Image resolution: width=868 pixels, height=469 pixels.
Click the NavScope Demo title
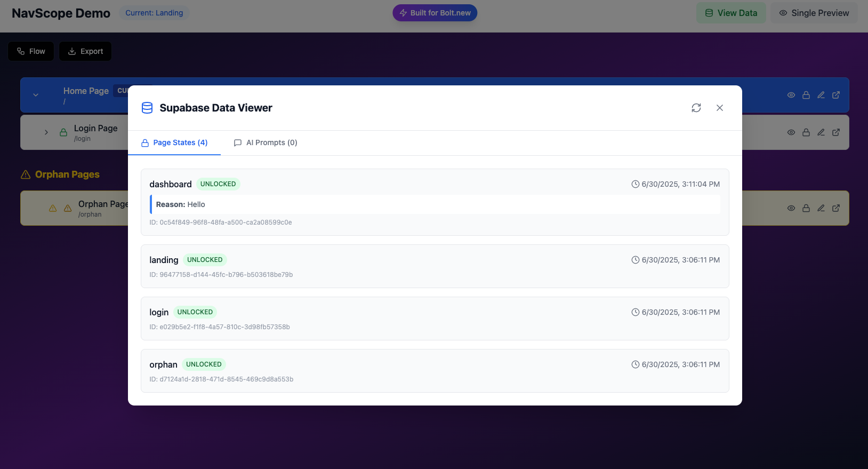(x=61, y=13)
